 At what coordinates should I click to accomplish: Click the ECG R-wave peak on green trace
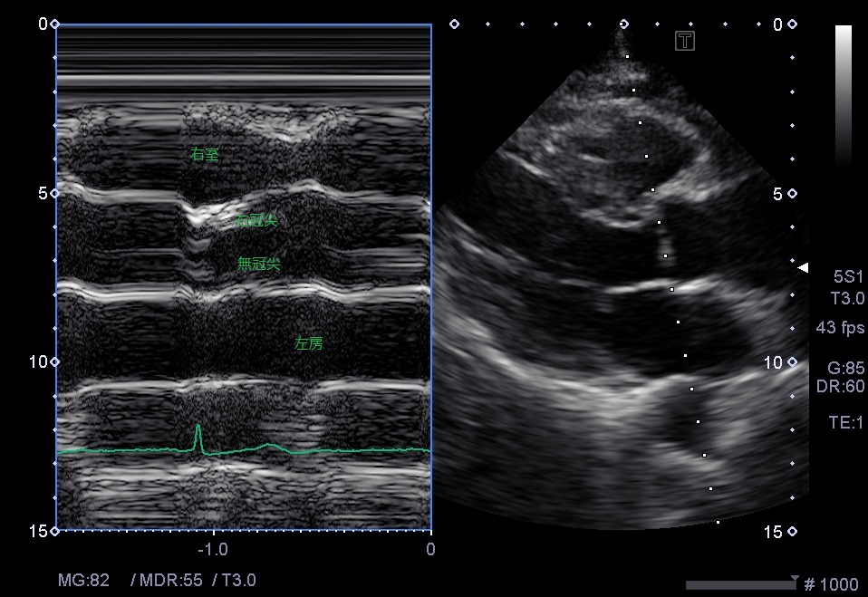point(198,427)
